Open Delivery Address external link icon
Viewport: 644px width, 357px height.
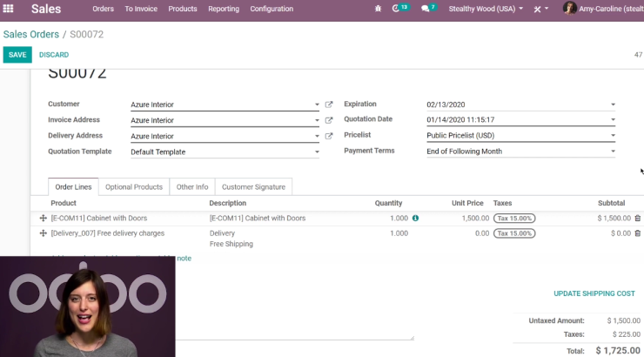(329, 136)
